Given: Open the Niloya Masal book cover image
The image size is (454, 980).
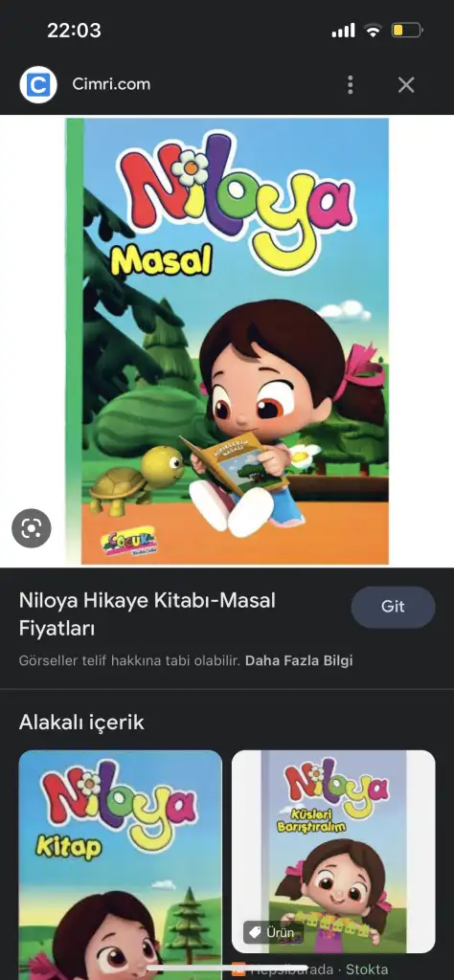Looking at the screenshot, I should tap(228, 342).
